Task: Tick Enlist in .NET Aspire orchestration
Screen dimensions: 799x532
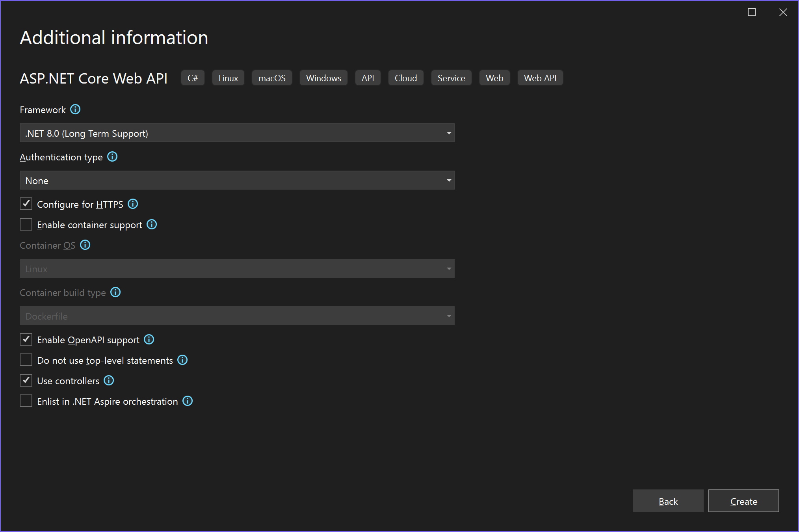Action: tap(26, 401)
